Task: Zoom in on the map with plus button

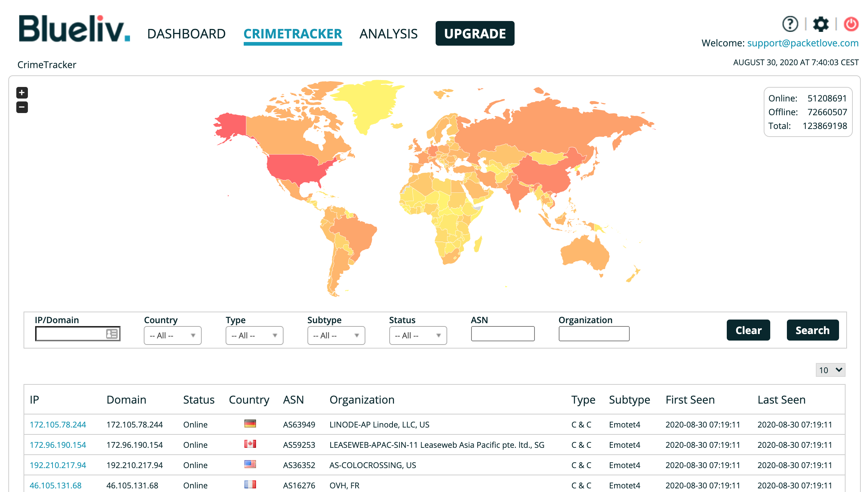Action: tap(22, 93)
